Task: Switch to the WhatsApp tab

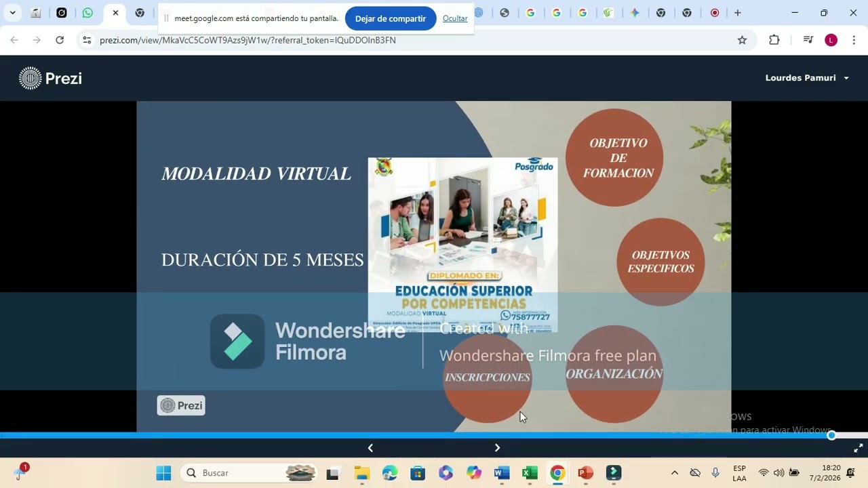Action: (87, 13)
